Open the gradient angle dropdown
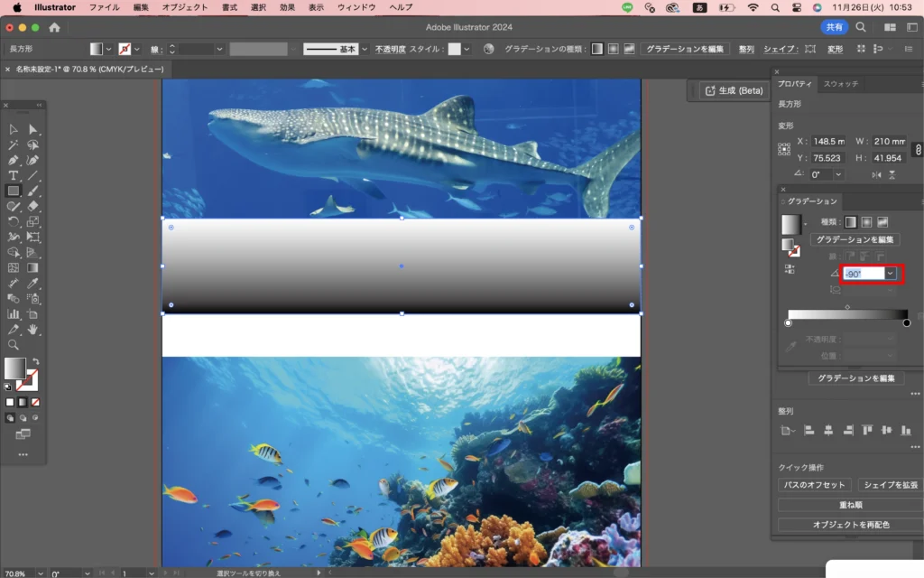The height and width of the screenshot is (578, 924). pos(891,274)
